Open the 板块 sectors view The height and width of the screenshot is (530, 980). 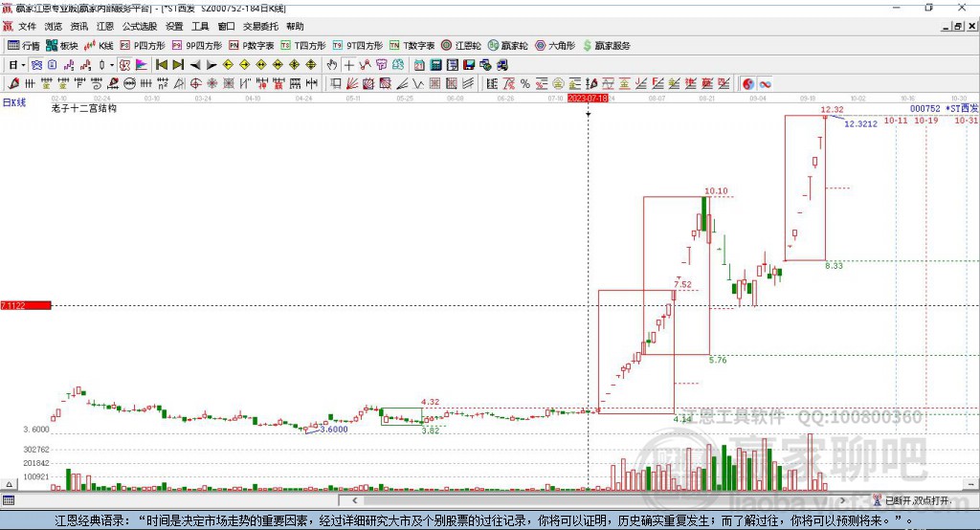[x=62, y=46]
